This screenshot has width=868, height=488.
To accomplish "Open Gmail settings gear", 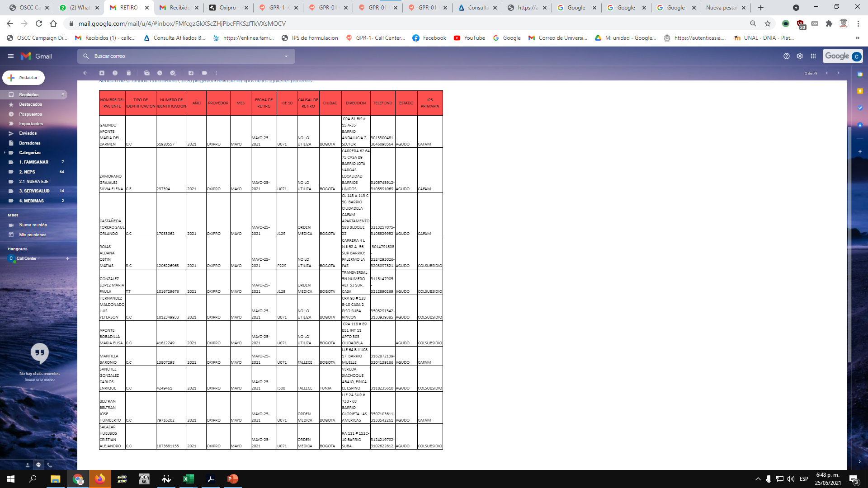I will [x=800, y=56].
